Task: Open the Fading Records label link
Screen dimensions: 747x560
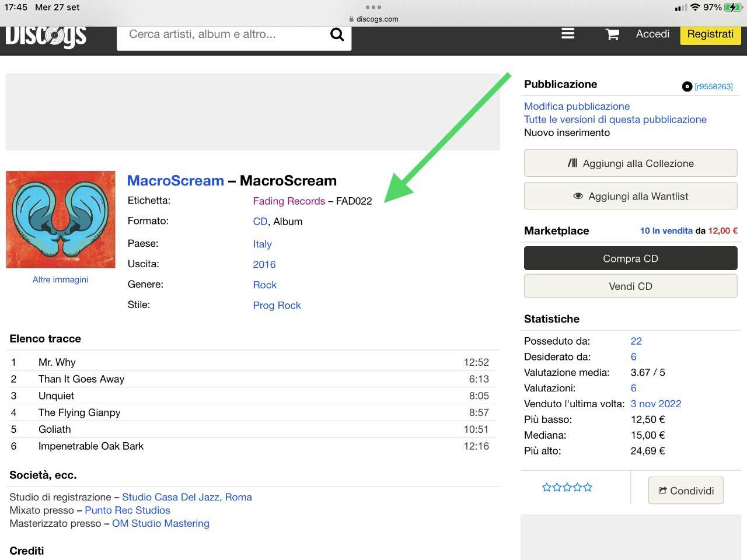Action: point(289,201)
